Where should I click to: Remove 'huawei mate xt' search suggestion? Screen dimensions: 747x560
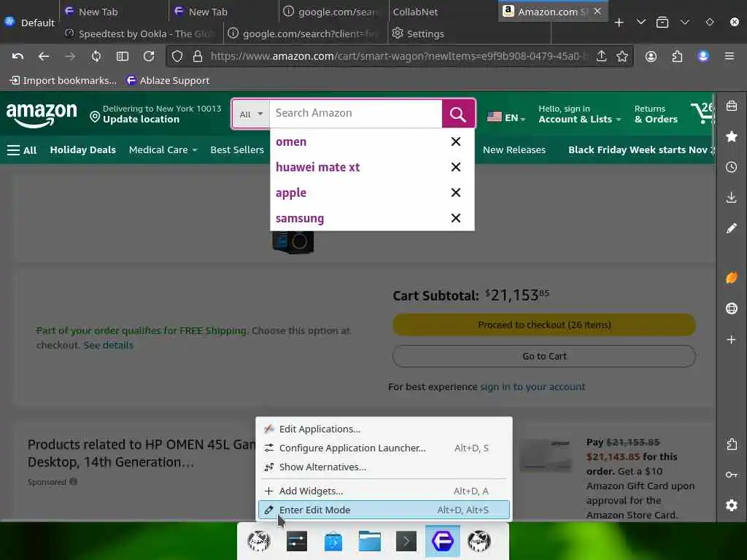[455, 167]
